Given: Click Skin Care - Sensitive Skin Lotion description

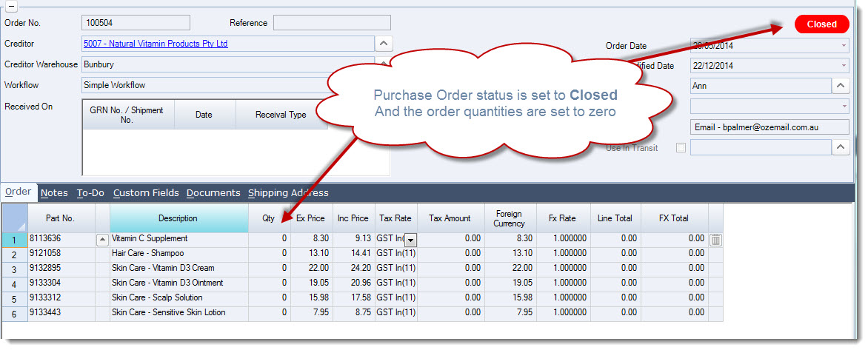Looking at the screenshot, I should pyautogui.click(x=178, y=312).
